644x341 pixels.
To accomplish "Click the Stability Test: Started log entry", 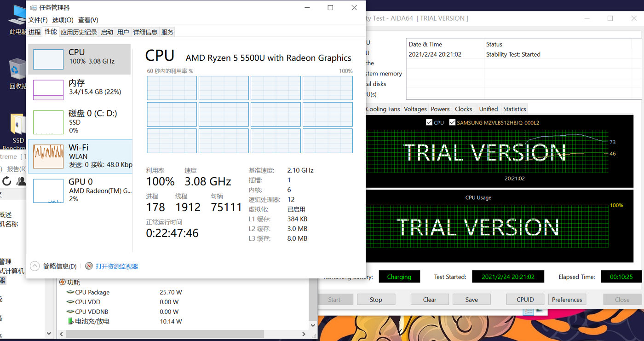I will tap(513, 54).
